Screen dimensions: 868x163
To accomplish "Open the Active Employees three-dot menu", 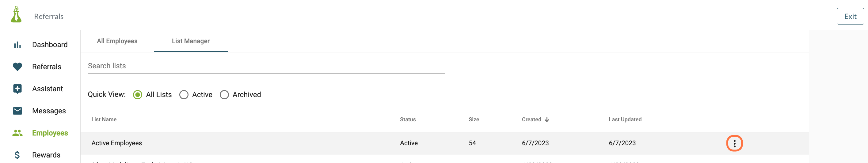I will click(734, 143).
